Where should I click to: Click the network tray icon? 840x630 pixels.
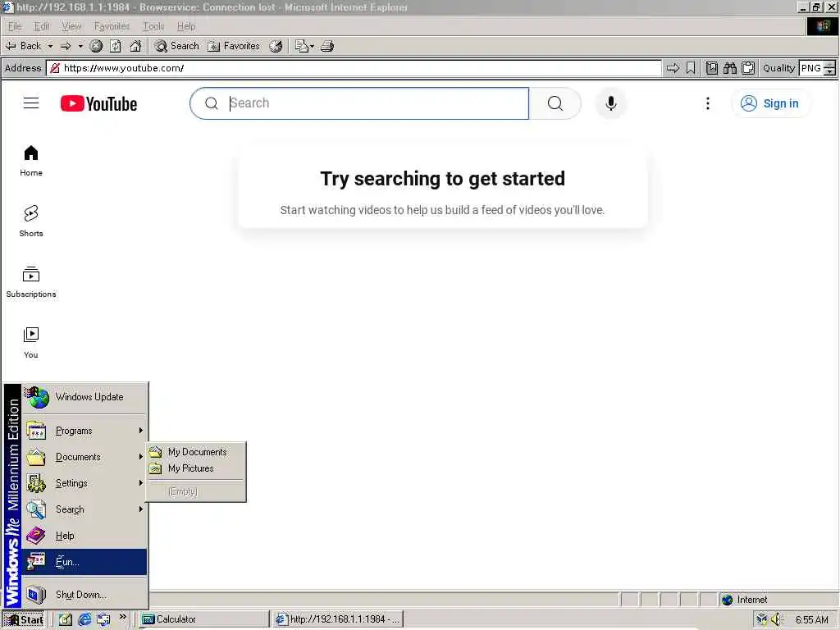(x=760, y=620)
